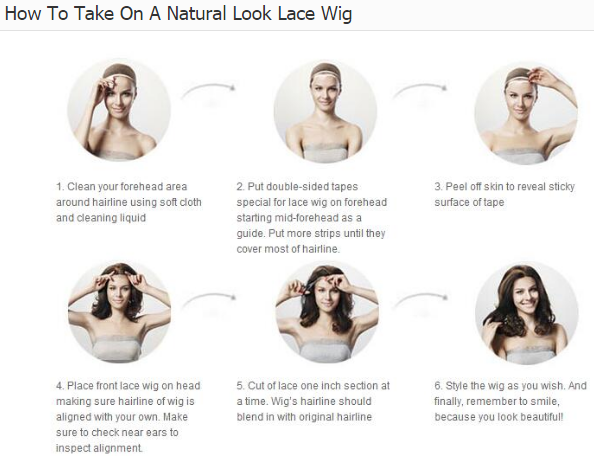Select the step 5 lace cutting photo
The image size is (594, 462).
pyautogui.click(x=327, y=312)
